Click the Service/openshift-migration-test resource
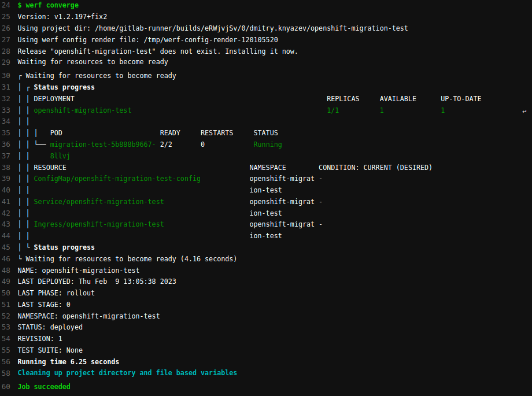 (98, 202)
